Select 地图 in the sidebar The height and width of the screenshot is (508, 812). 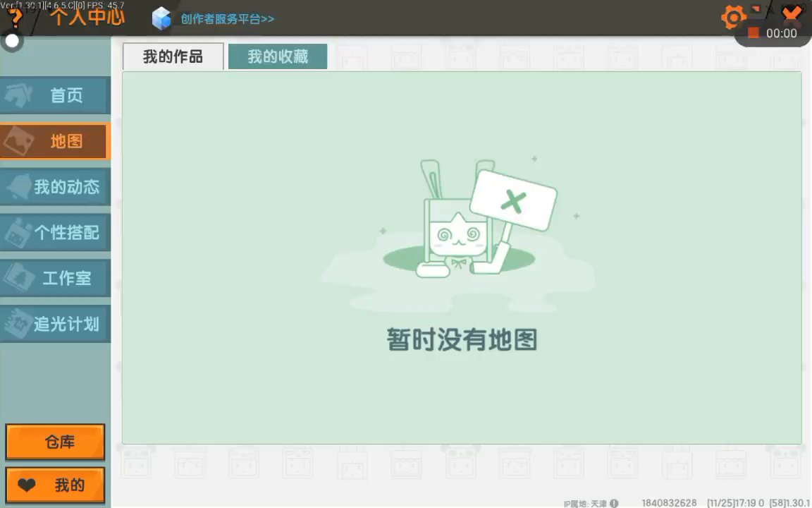[55, 141]
